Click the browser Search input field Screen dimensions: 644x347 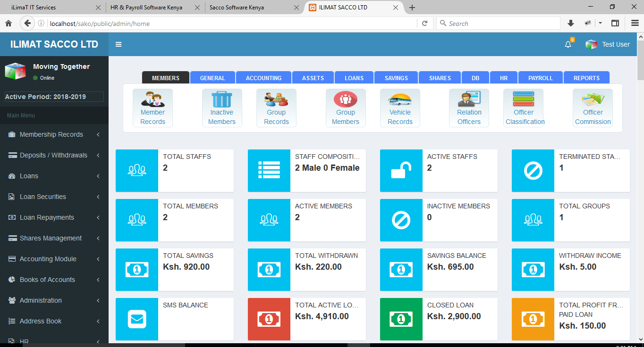pos(500,24)
